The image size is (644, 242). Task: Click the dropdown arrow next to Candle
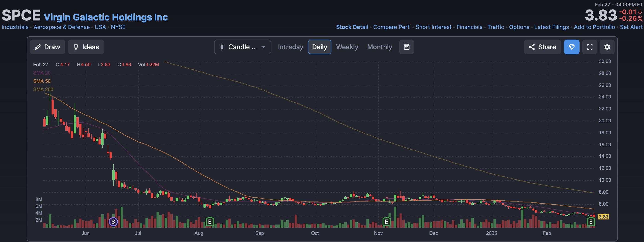(263, 47)
